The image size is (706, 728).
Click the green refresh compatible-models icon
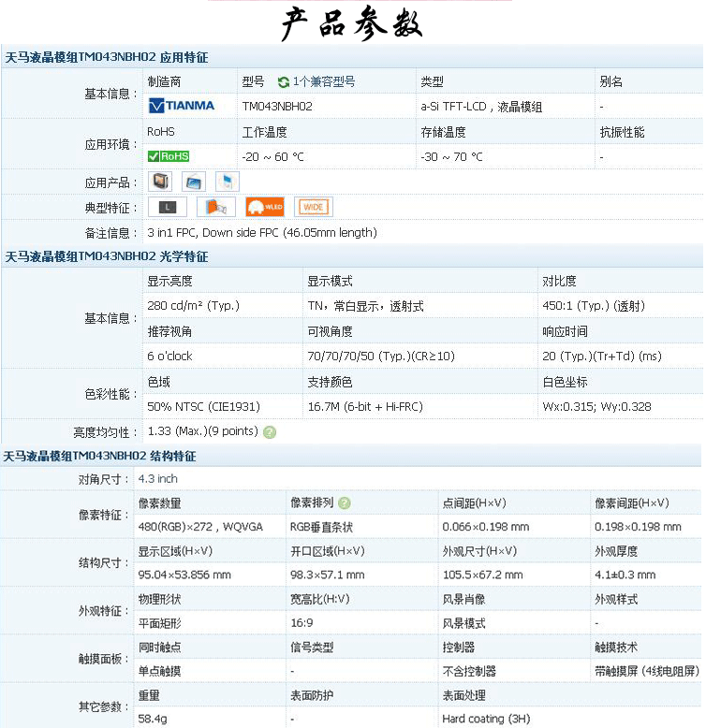(283, 82)
